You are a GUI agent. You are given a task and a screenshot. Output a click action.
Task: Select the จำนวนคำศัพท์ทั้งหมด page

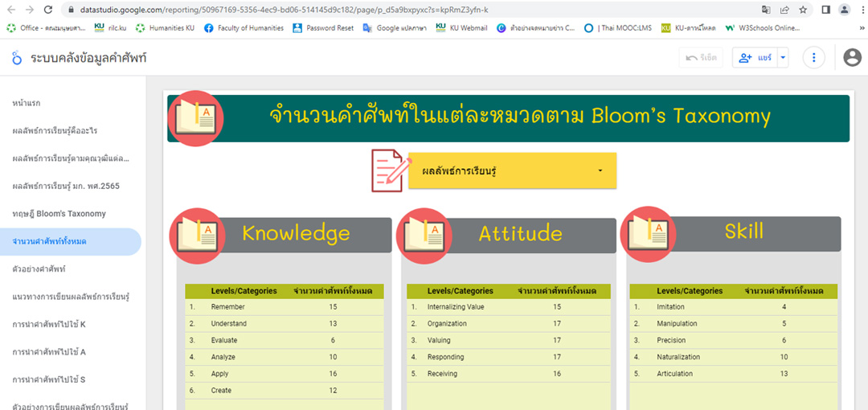70,241
